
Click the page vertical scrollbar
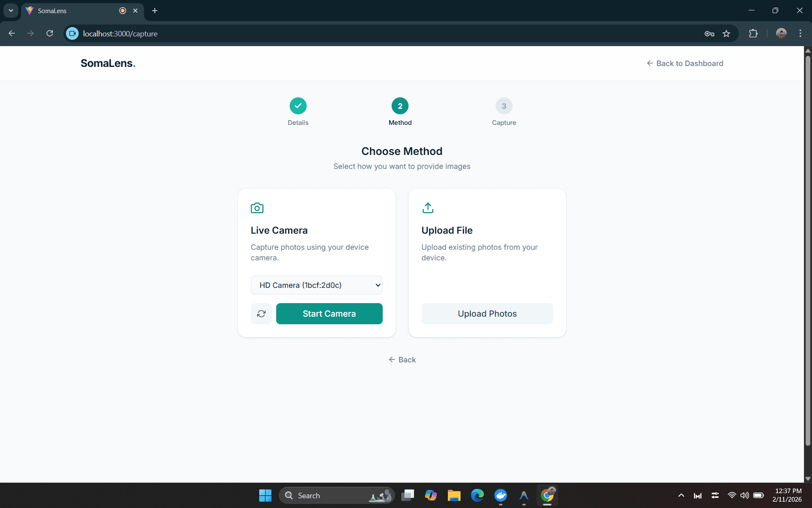[x=808, y=250]
